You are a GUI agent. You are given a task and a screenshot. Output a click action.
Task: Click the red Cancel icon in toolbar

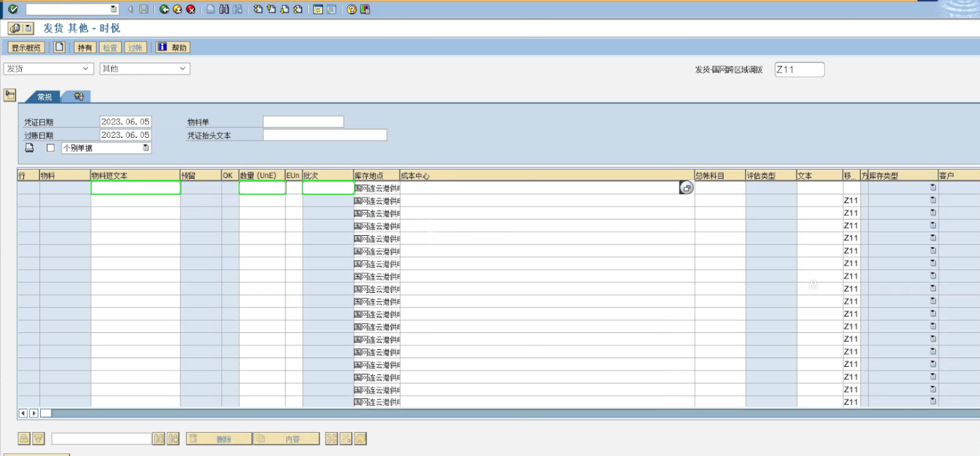point(190,9)
